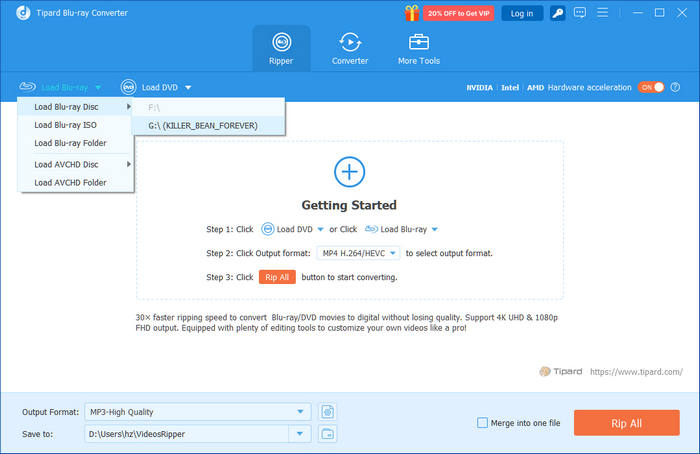Click the Log in button
This screenshot has height=454, width=700.
pos(522,13)
